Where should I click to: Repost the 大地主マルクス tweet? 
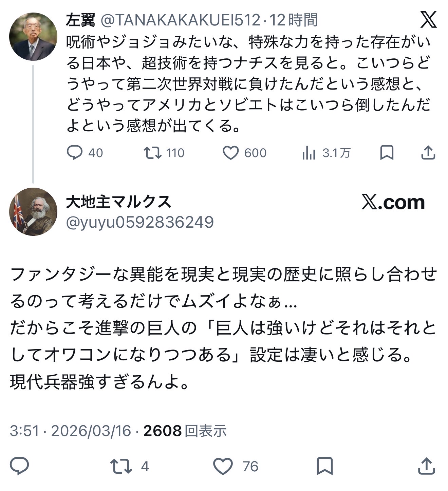pos(121,466)
